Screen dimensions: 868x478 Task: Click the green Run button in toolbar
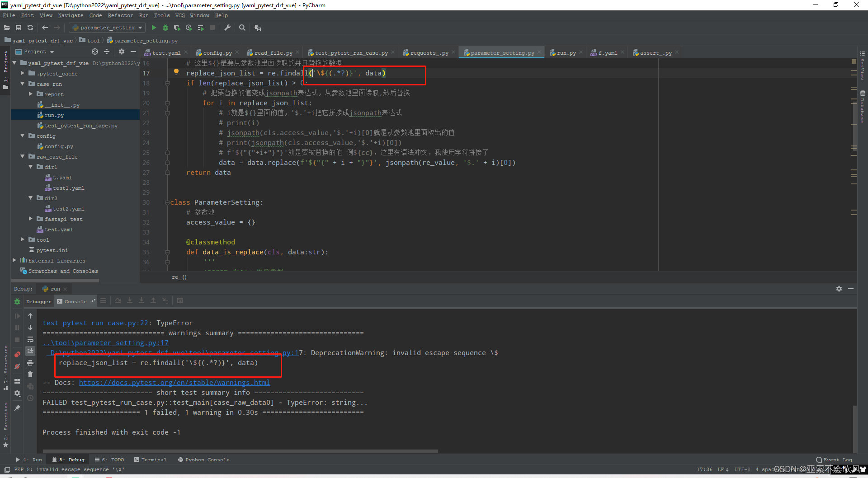pos(154,28)
